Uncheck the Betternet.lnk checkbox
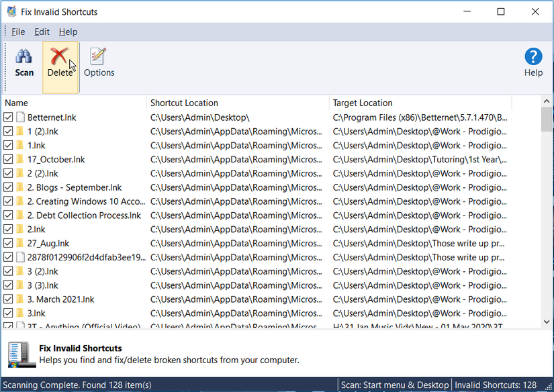The image size is (554, 392). (7, 117)
